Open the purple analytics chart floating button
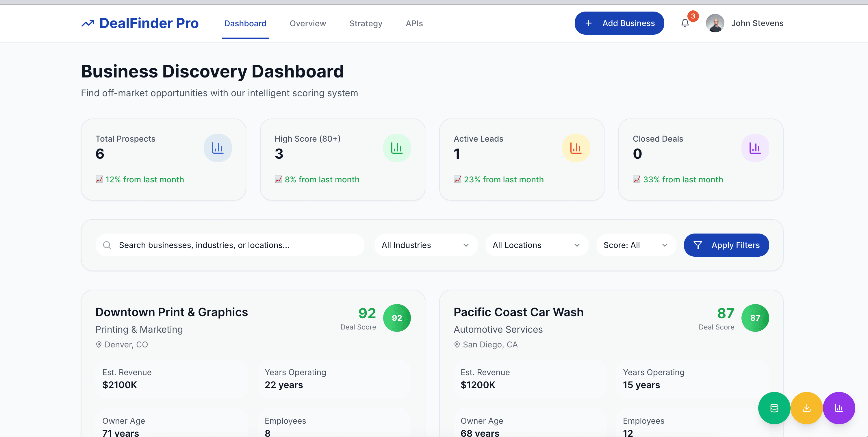This screenshot has height=437, width=868. pyautogui.click(x=839, y=408)
